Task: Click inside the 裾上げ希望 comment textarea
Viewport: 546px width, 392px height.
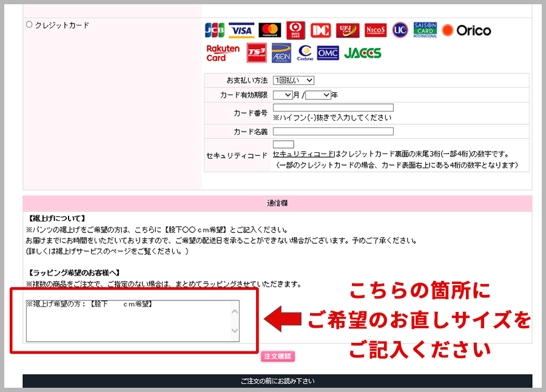Action: (x=133, y=321)
